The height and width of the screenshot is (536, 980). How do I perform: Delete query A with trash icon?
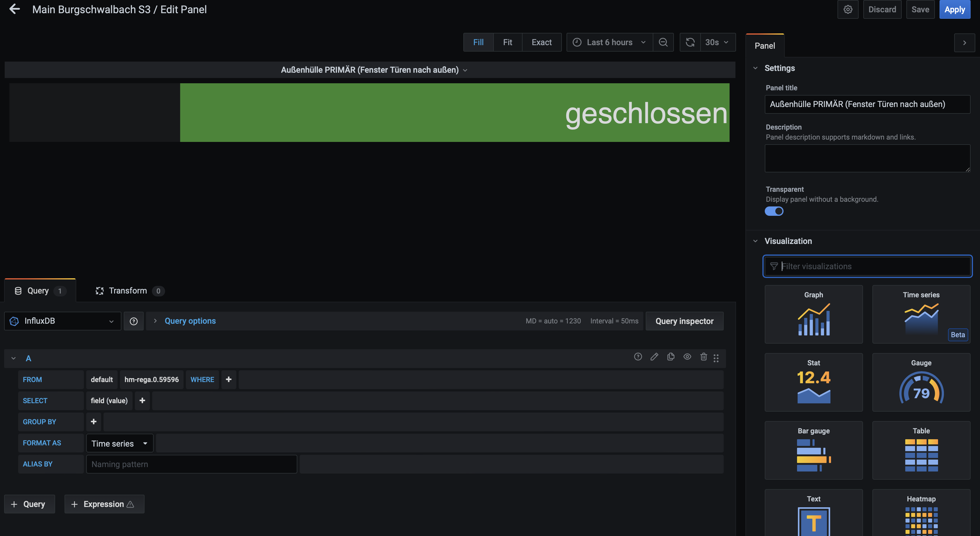tap(703, 357)
